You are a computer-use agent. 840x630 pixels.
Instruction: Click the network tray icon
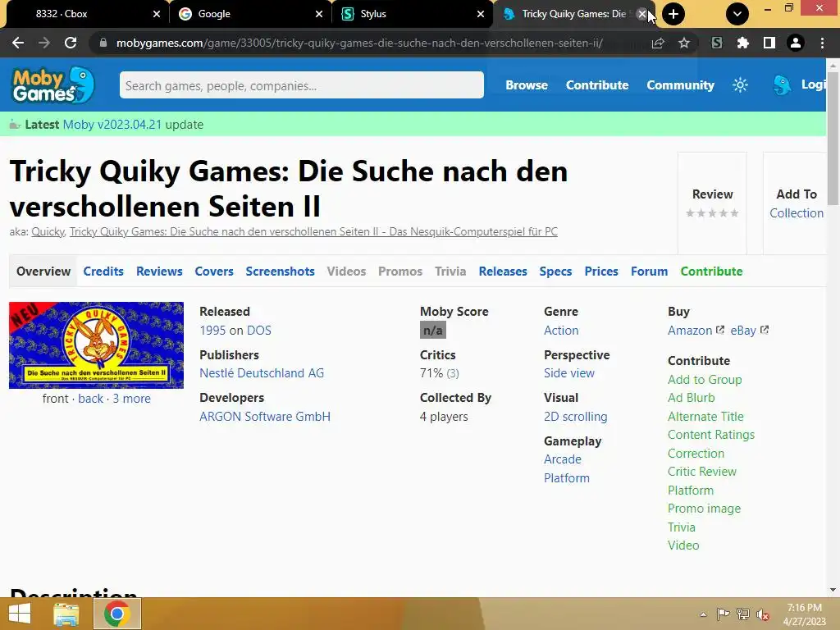(743, 614)
